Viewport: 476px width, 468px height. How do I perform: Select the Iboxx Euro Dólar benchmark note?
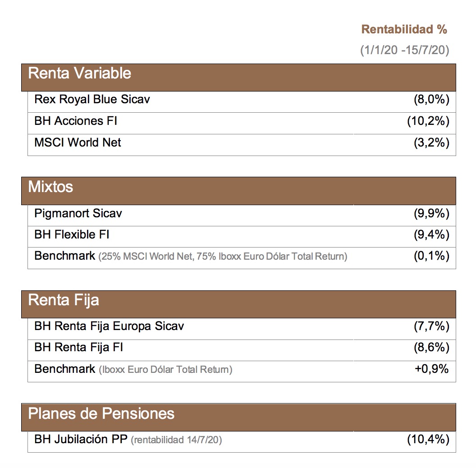(x=165, y=370)
